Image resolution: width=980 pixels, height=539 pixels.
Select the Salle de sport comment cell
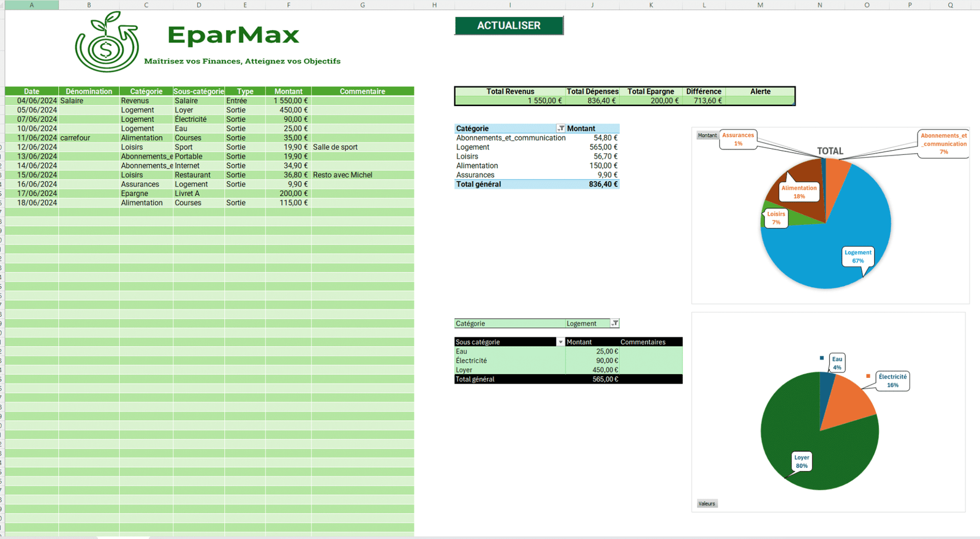363,147
